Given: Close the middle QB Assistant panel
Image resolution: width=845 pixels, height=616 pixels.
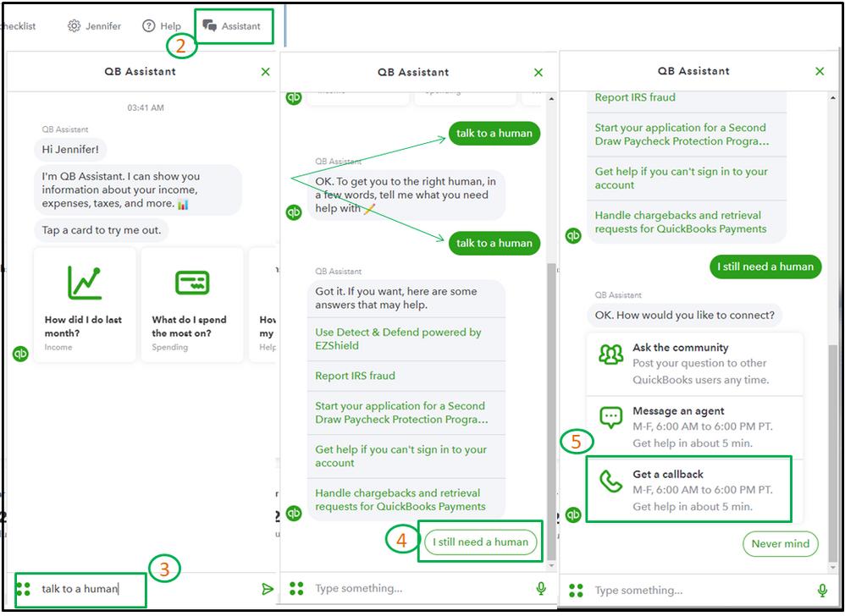Looking at the screenshot, I should (538, 73).
